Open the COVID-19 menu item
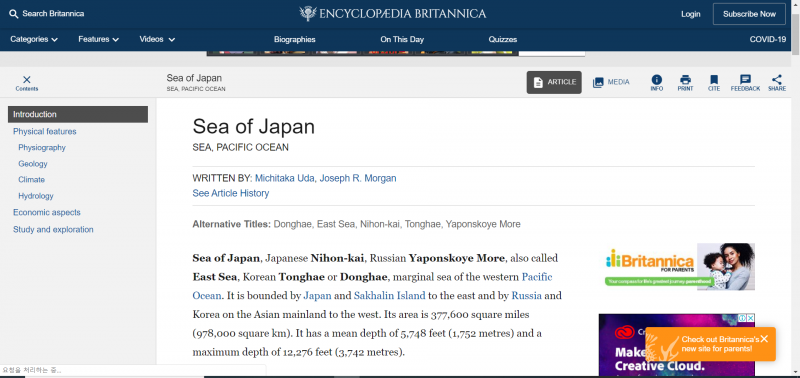800x378 pixels. click(768, 39)
